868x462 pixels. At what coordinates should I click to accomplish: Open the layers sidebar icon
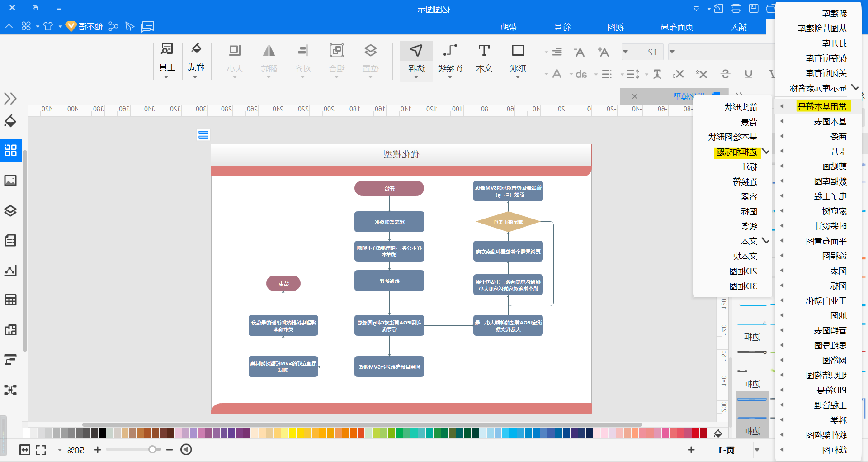10,210
